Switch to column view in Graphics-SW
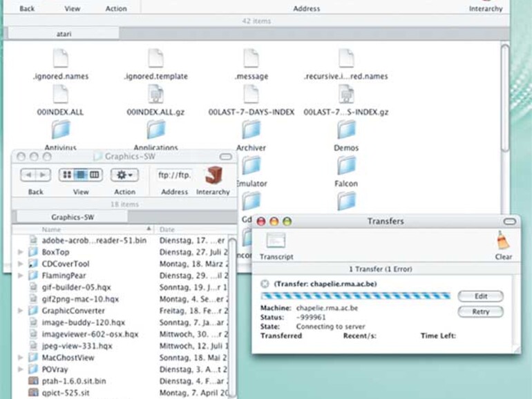Screen dimensions: 532x399 pos(95,175)
